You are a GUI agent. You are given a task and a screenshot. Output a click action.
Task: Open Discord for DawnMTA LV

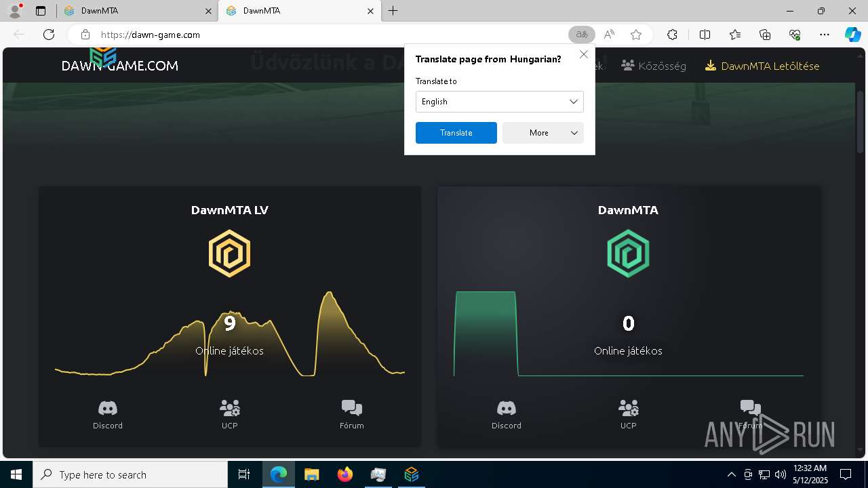108,414
